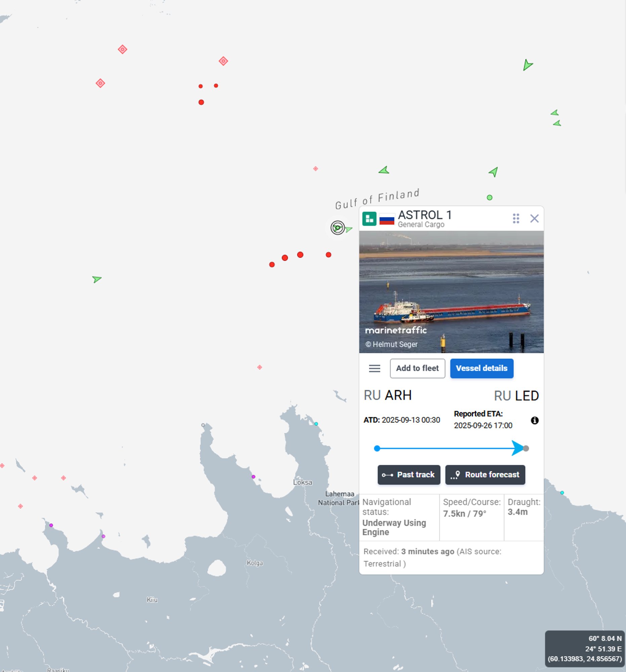The image size is (626, 672).
Task: Click the green circle vessel marker near Gulf of Finland
Action: point(490,198)
